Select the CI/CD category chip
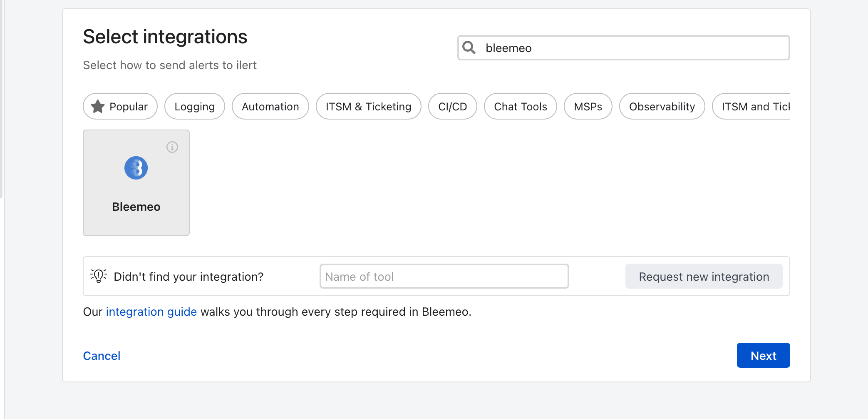The width and height of the screenshot is (868, 419). coord(453,106)
